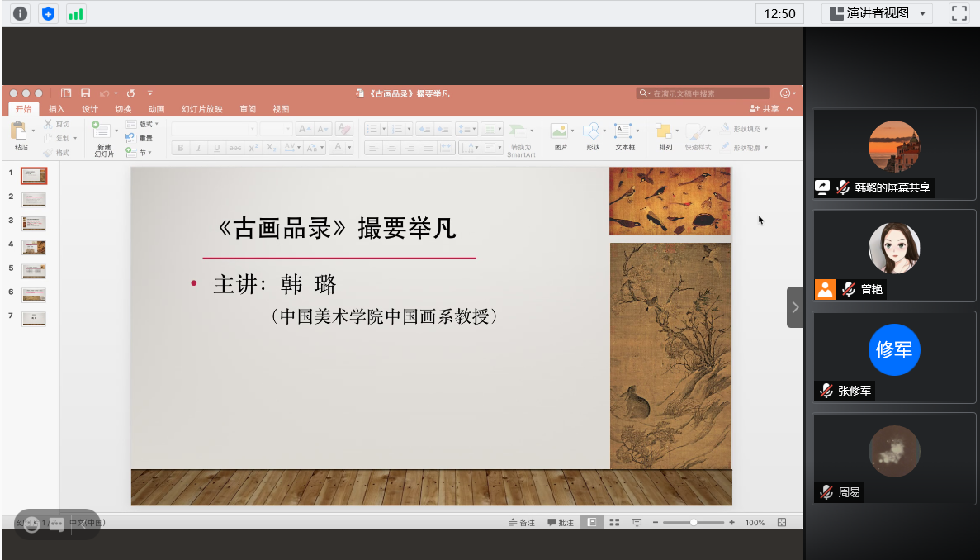Toggle the 批注 comments pane
The width and height of the screenshot is (980, 560).
click(561, 523)
